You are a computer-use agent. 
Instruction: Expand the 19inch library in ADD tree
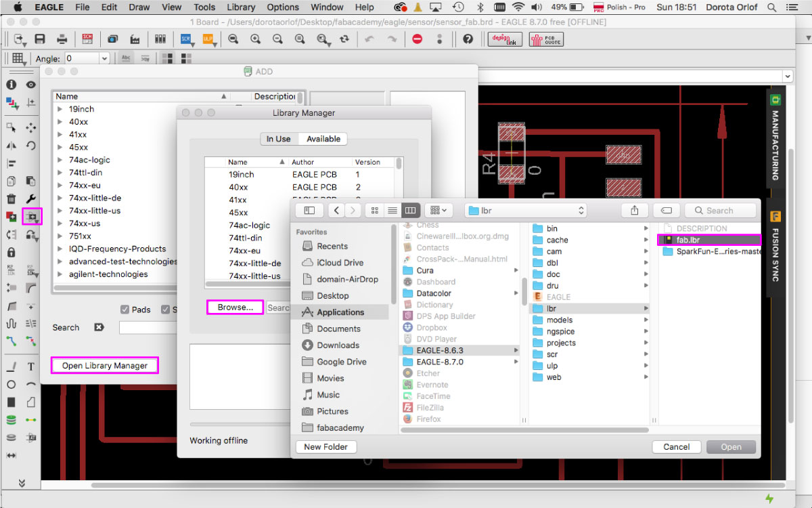60,109
